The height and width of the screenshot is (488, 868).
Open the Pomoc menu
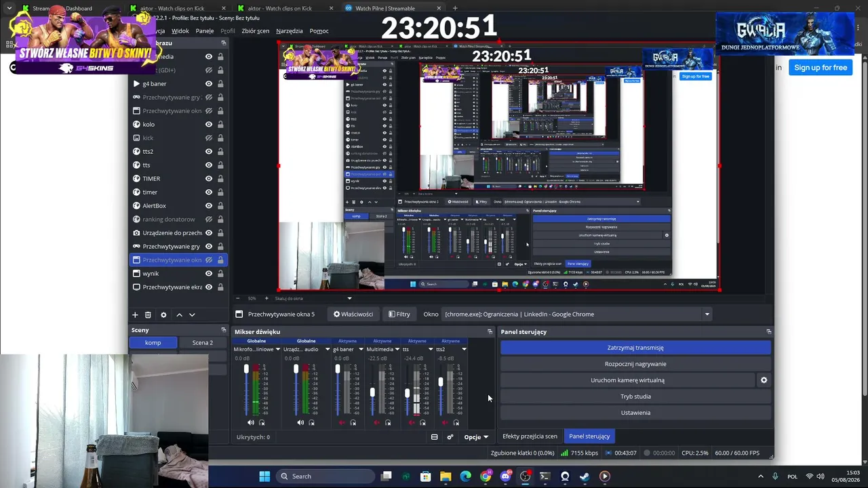[x=319, y=31]
